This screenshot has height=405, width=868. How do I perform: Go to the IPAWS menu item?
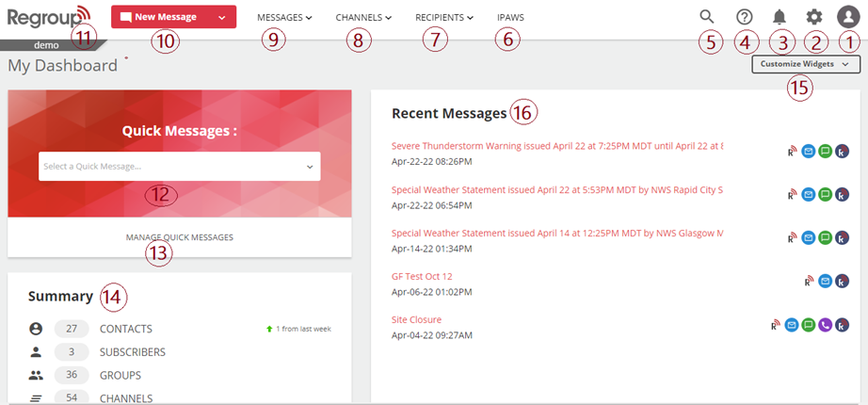pos(510,17)
